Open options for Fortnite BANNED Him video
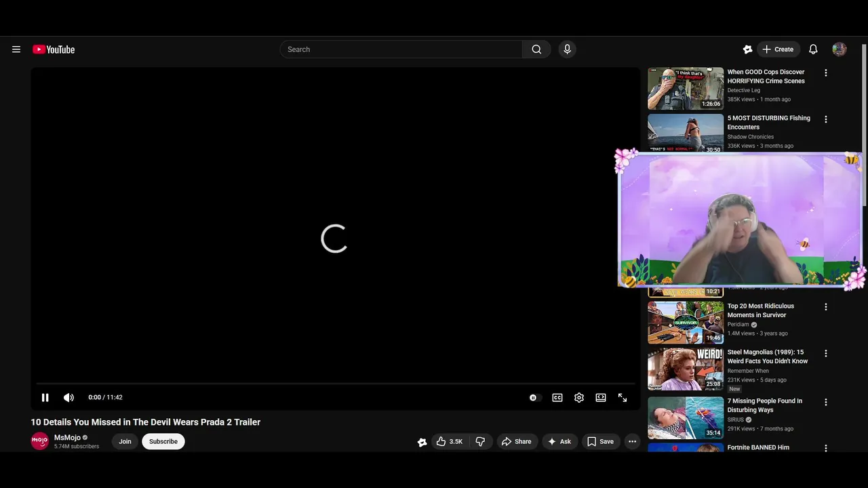The image size is (868, 488). pos(826,448)
